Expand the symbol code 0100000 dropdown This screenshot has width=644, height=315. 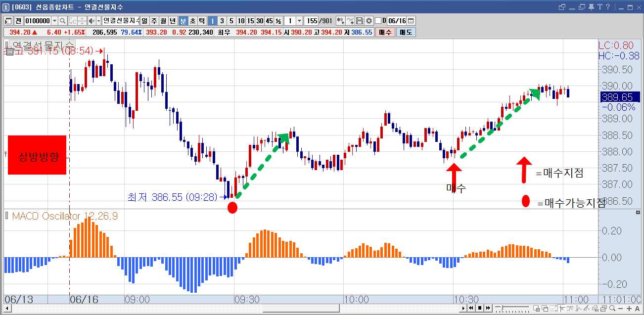(x=54, y=21)
